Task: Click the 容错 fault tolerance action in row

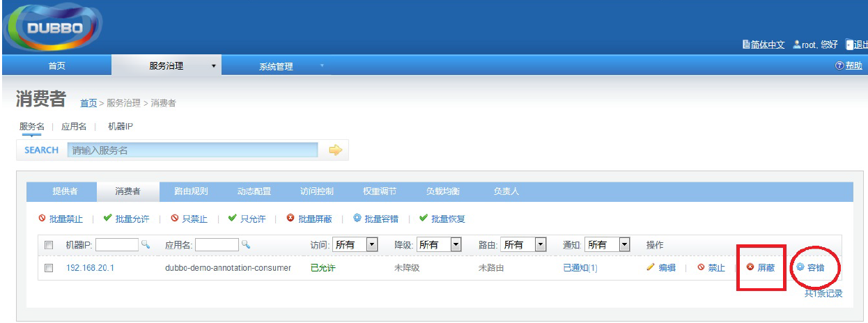Action: tap(810, 267)
